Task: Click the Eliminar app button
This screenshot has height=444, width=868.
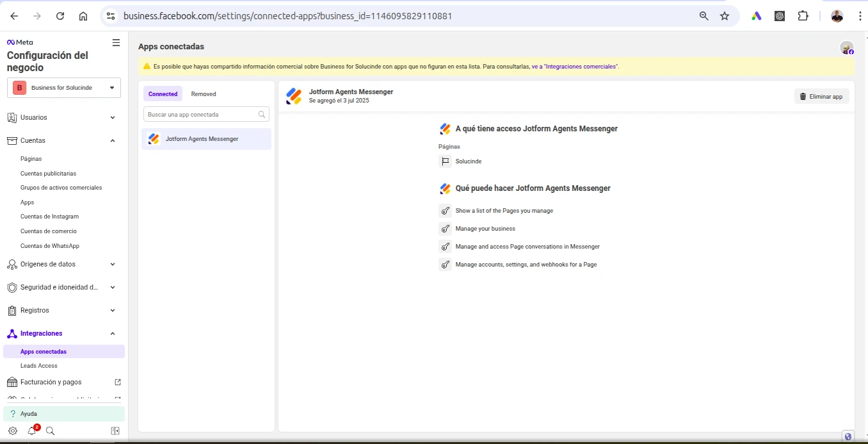Action: [x=822, y=95]
